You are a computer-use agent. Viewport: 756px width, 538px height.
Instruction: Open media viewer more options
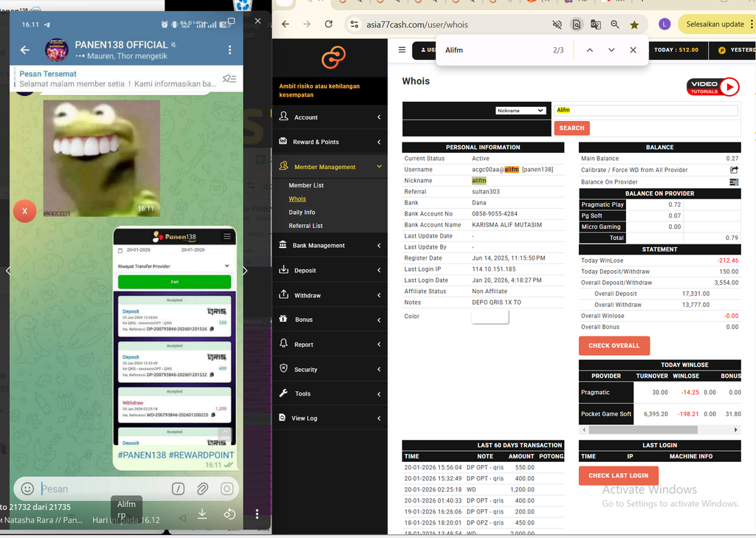pyautogui.click(x=257, y=514)
